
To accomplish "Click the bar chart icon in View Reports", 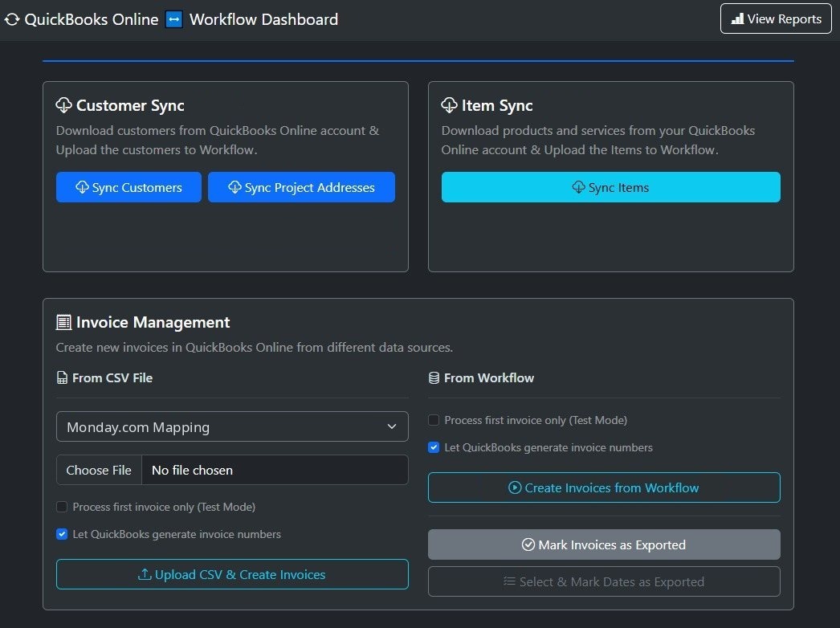I will (x=738, y=18).
